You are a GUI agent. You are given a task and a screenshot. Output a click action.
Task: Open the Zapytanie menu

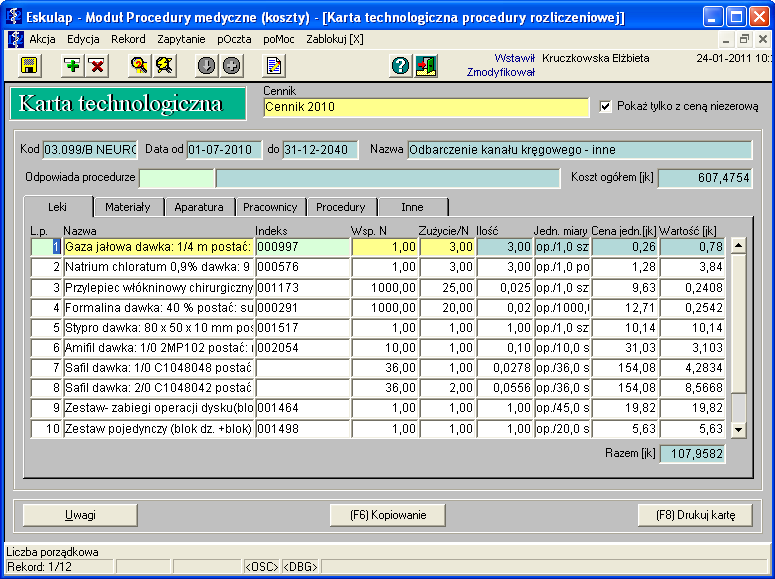tap(181, 39)
